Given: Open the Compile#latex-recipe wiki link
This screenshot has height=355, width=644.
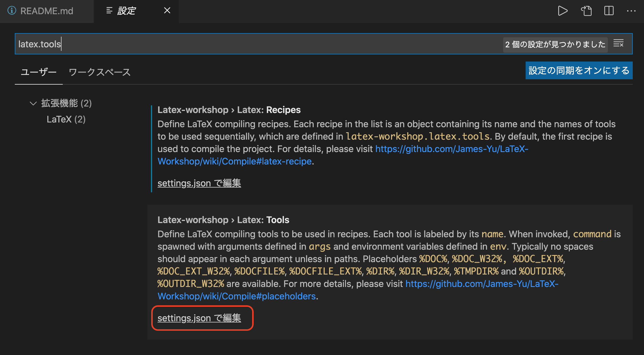Looking at the screenshot, I should click(343, 155).
